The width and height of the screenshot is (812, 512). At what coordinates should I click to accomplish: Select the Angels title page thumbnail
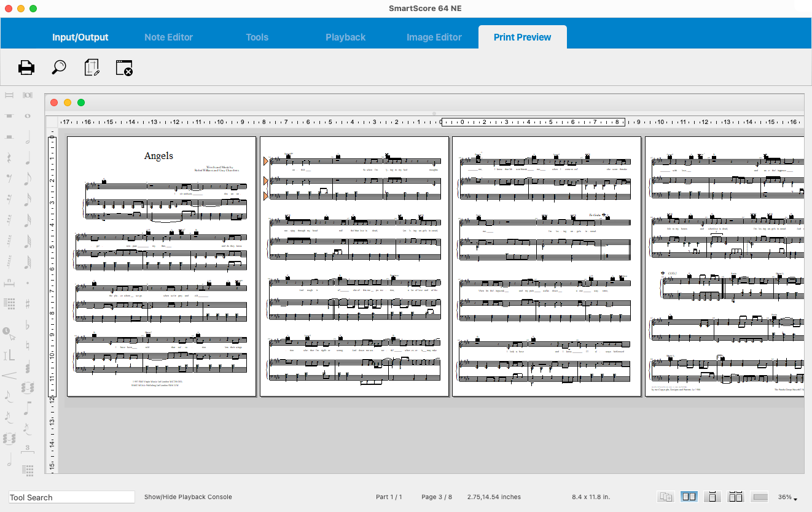point(162,266)
